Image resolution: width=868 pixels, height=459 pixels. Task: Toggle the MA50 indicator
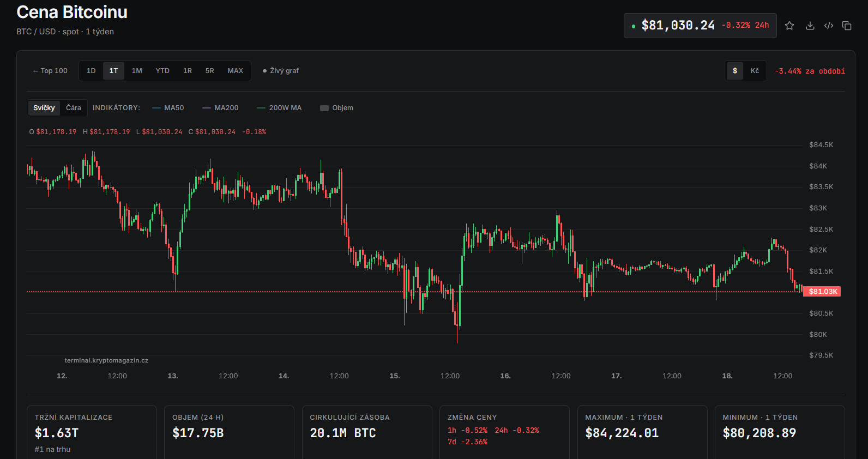pos(168,108)
